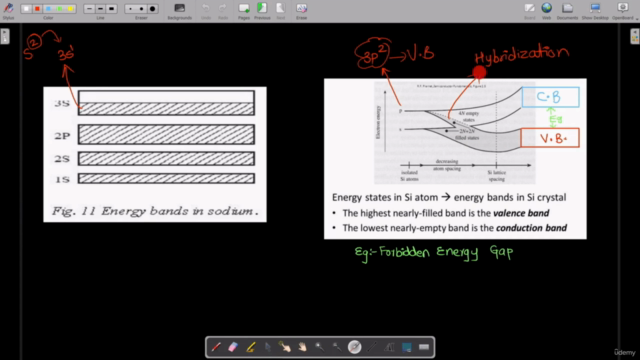Select the Highlighter tool in stylus palette
This screenshot has height=360, width=640.
[251, 347]
